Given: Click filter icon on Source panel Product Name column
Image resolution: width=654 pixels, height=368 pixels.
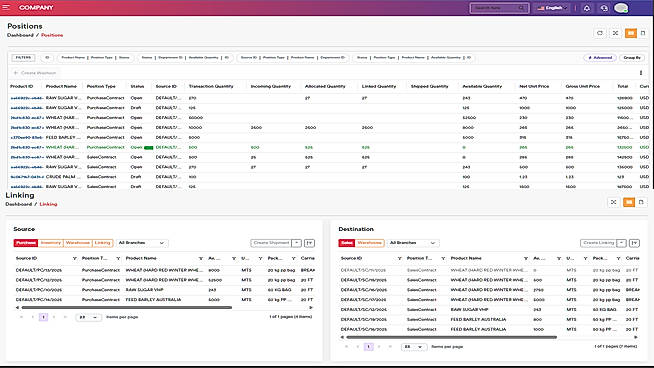Looking at the screenshot, I should click(x=201, y=258).
